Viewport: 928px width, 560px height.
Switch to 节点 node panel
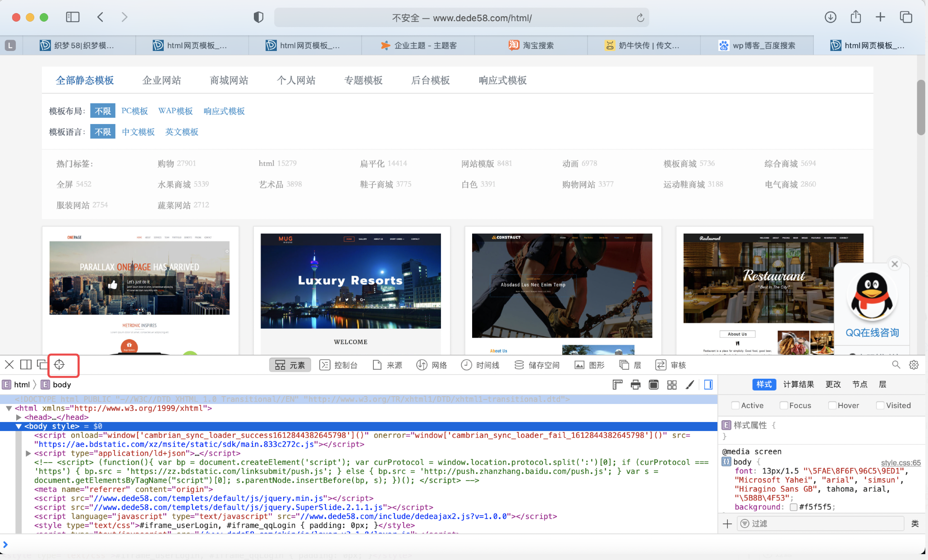(x=860, y=384)
